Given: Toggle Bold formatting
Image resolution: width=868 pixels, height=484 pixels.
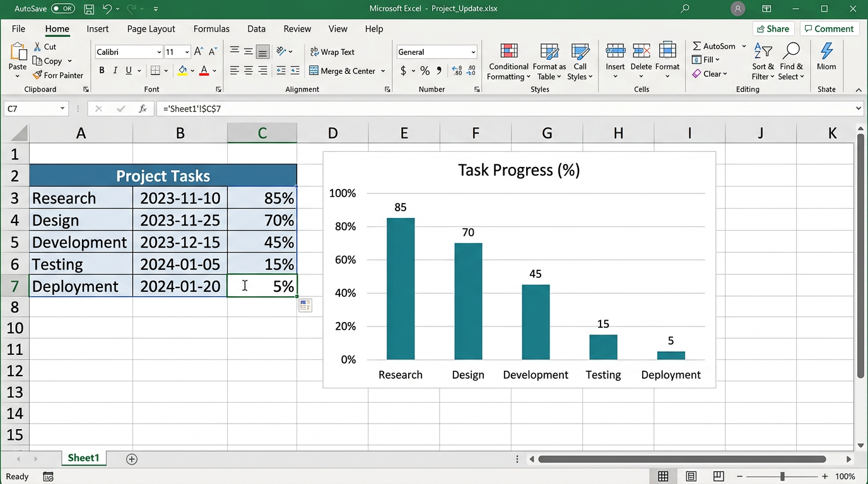Looking at the screenshot, I should coord(102,71).
